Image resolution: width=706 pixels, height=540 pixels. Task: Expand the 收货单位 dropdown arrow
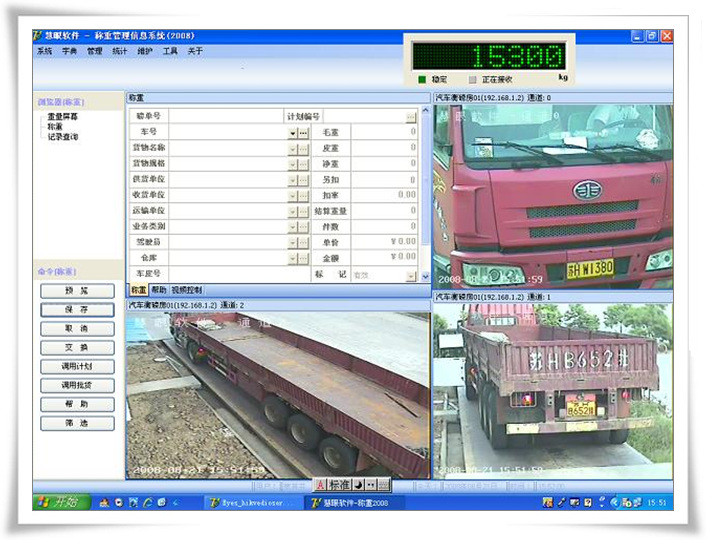point(293,196)
